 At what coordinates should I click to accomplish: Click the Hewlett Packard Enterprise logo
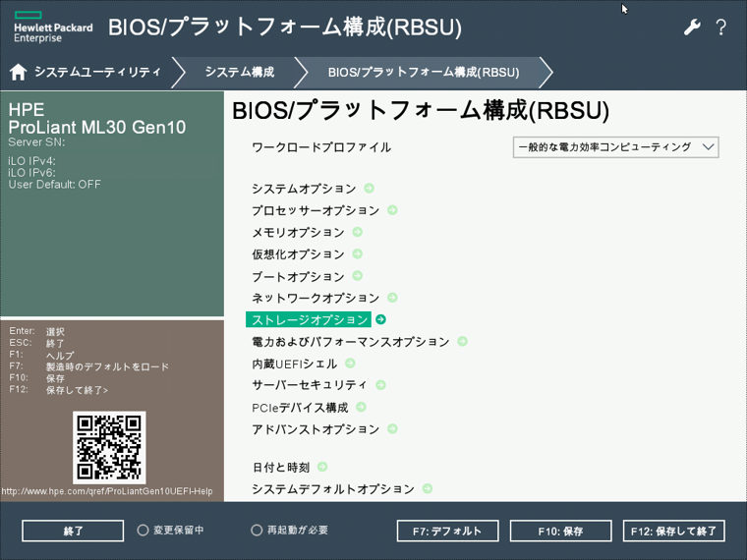(x=53, y=28)
